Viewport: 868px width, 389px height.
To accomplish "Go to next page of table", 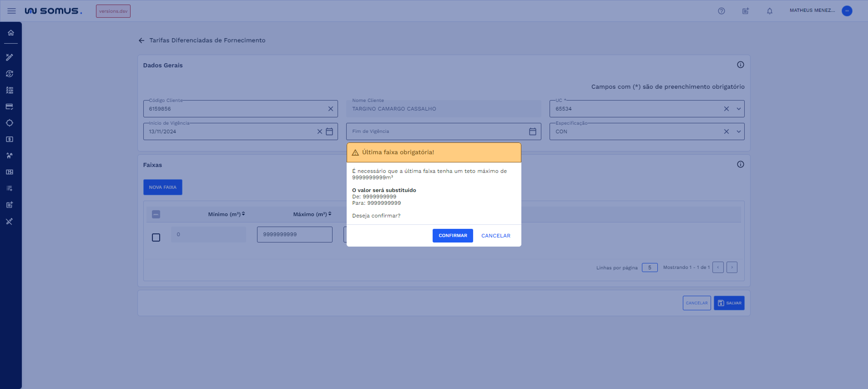I will (x=732, y=267).
